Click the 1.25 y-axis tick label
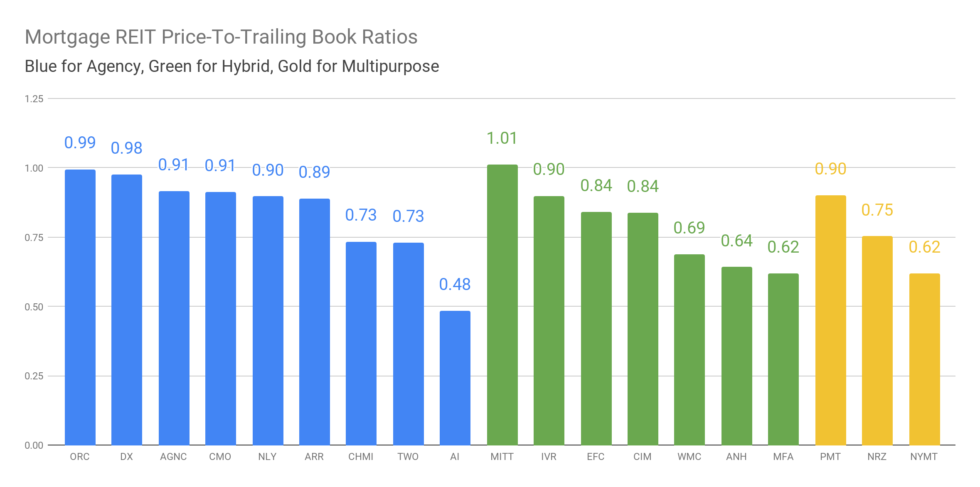 [x=34, y=99]
